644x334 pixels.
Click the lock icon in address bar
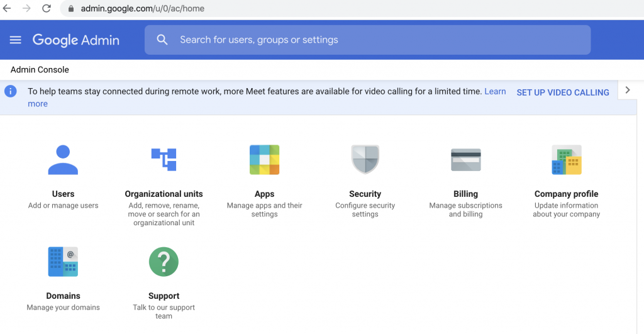(x=71, y=9)
